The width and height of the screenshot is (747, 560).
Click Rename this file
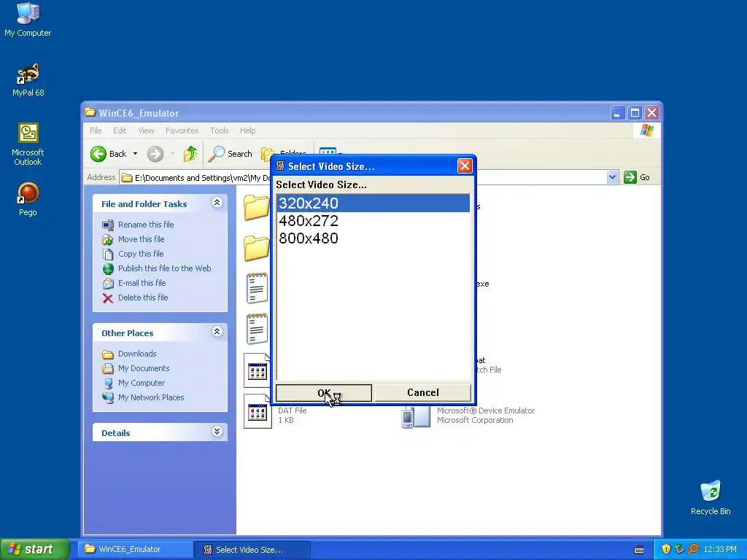(x=146, y=225)
